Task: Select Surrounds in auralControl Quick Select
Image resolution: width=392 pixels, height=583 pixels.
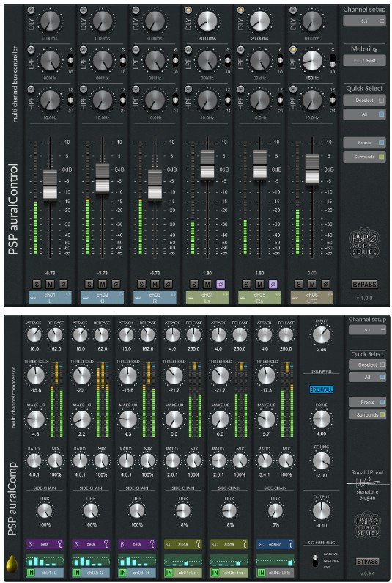Action: click(x=364, y=157)
